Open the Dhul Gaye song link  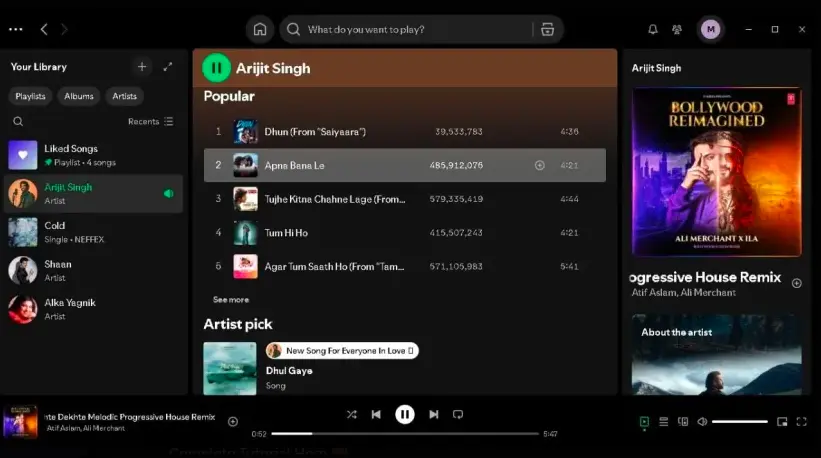[289, 371]
